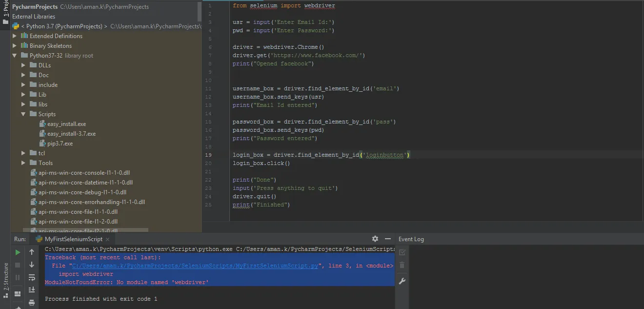Open Event Log settings wrench
644x309 pixels.
coord(402,281)
